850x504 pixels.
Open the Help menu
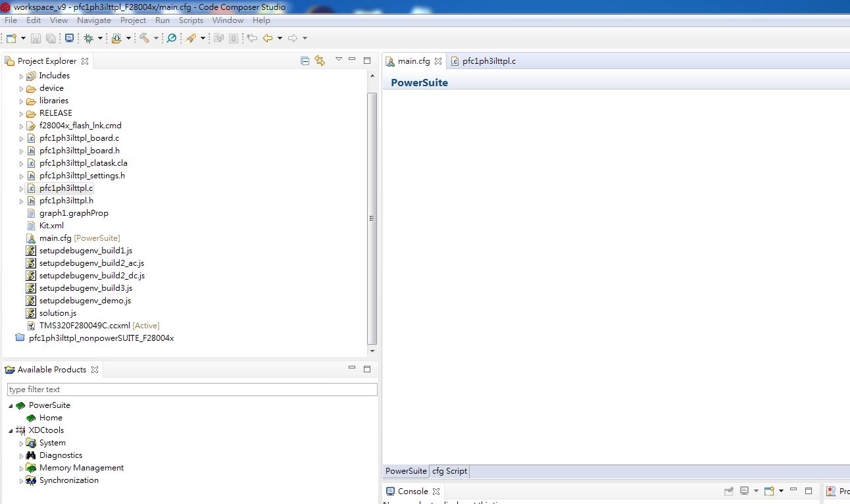click(x=261, y=20)
